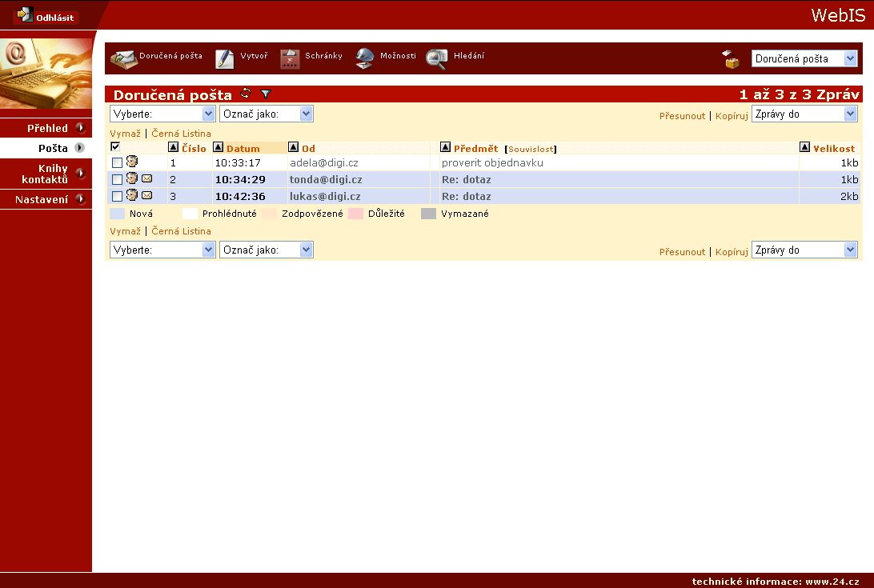Open the lower Vyberte: dropdown
The image size is (874, 588).
point(162,250)
